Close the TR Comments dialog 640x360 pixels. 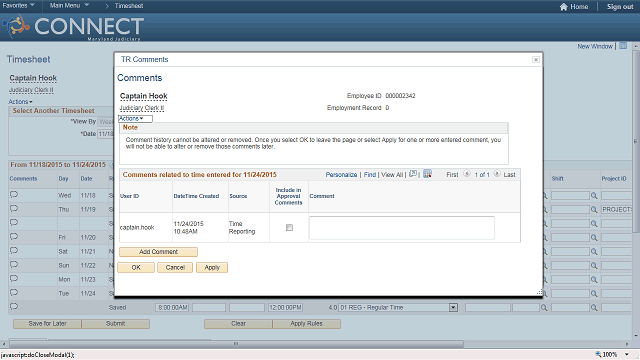coord(536,60)
